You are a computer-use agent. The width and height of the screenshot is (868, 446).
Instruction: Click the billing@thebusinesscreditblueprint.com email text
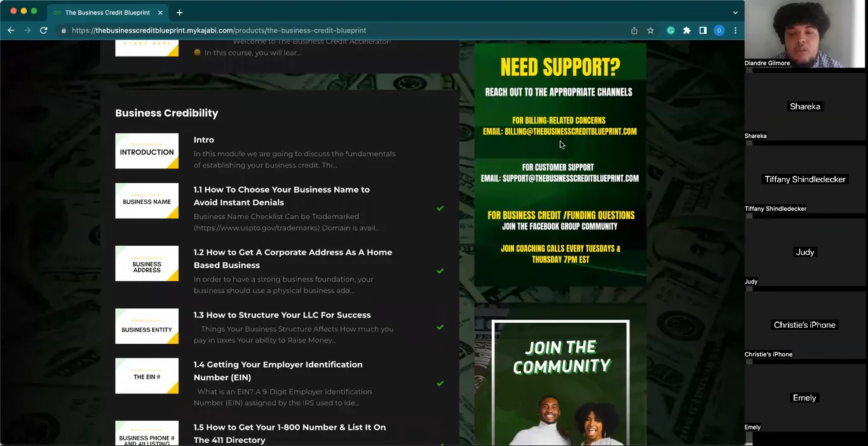(571, 132)
